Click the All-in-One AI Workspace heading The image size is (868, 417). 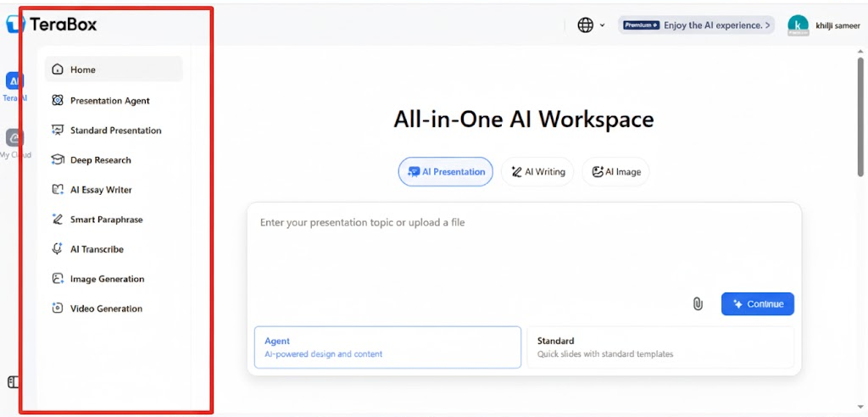tap(524, 119)
